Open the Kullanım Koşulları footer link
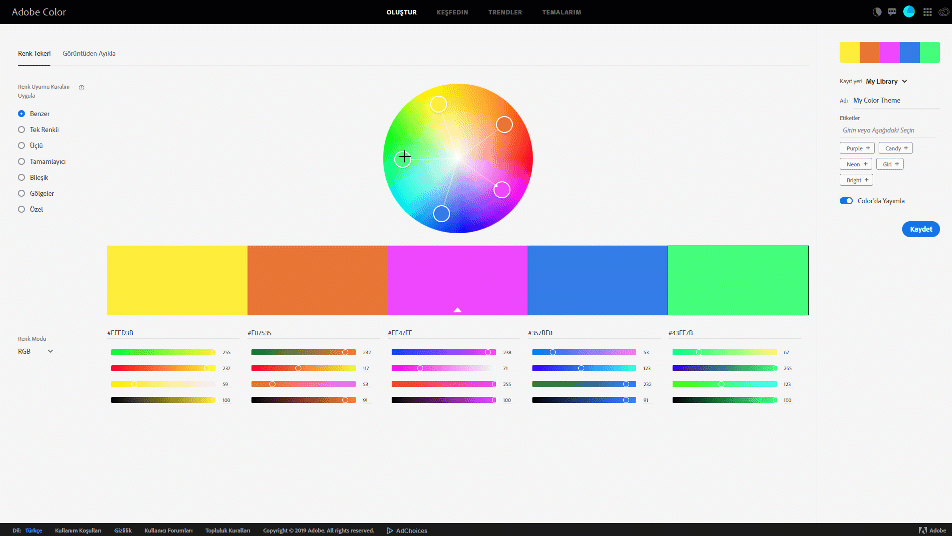Screen dimensions: 952x536 click(x=78, y=531)
